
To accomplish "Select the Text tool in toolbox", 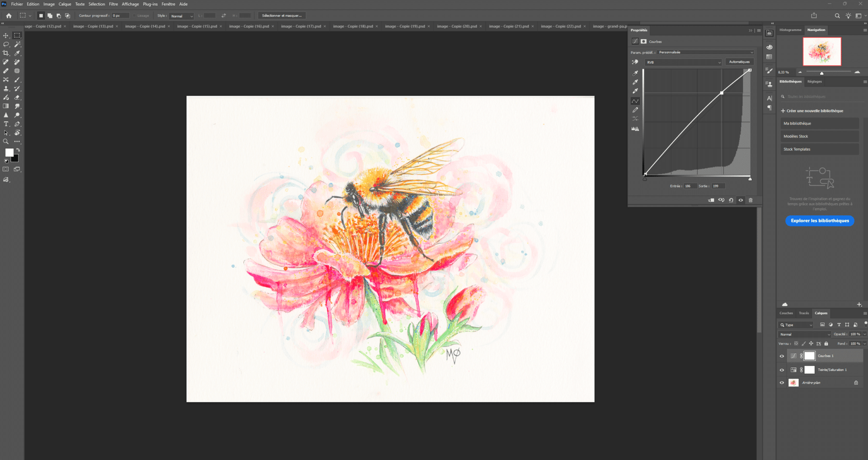I will coord(6,124).
